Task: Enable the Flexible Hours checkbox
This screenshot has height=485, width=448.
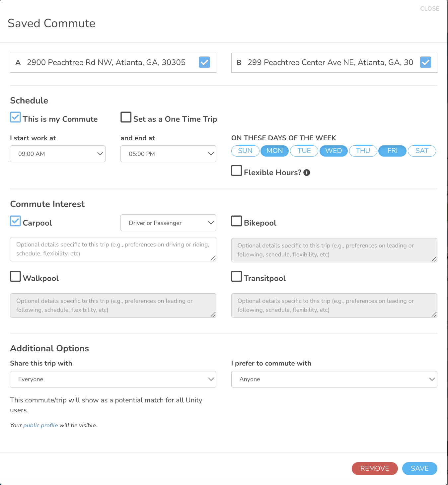Action: point(237,171)
